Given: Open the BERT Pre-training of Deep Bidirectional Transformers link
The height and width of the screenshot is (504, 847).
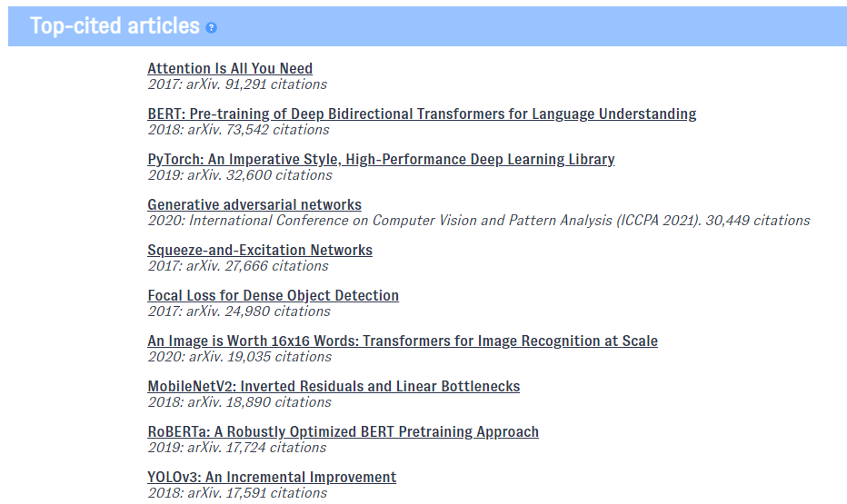Looking at the screenshot, I should click(422, 114).
